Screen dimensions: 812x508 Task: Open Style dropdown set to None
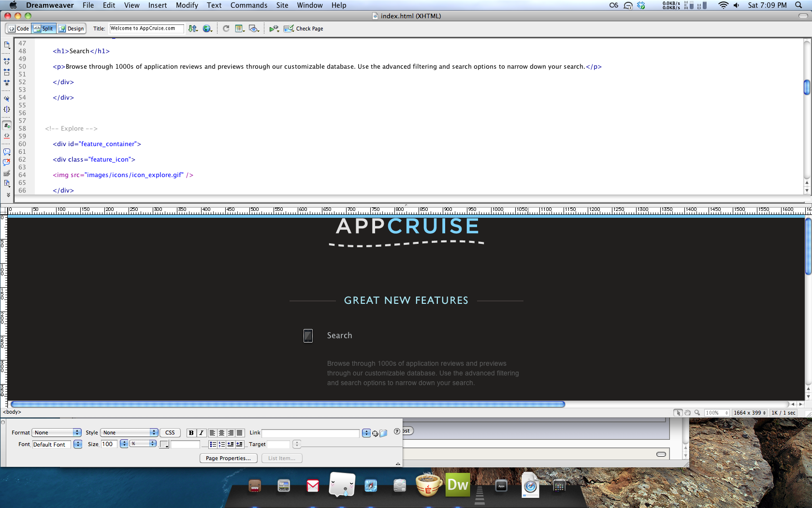click(x=129, y=433)
